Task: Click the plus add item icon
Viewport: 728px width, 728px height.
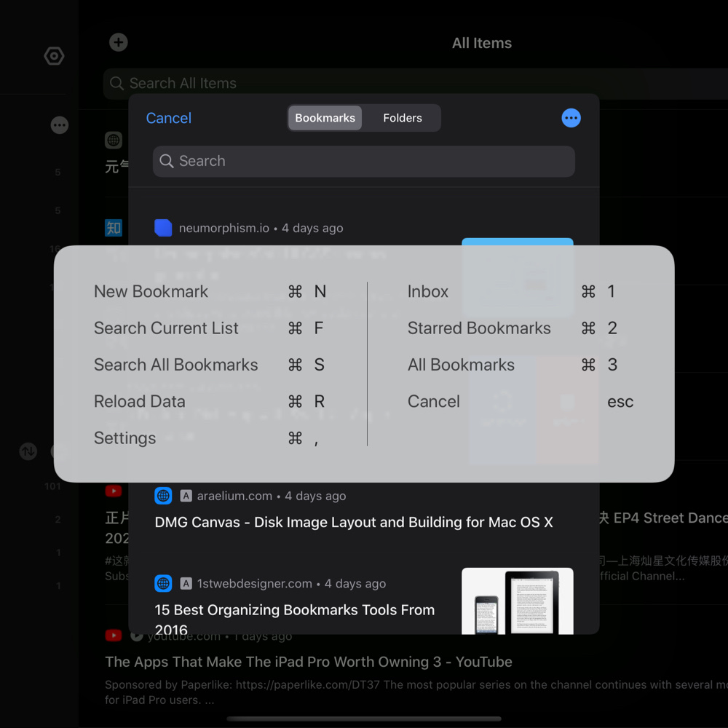Action: coord(119,42)
